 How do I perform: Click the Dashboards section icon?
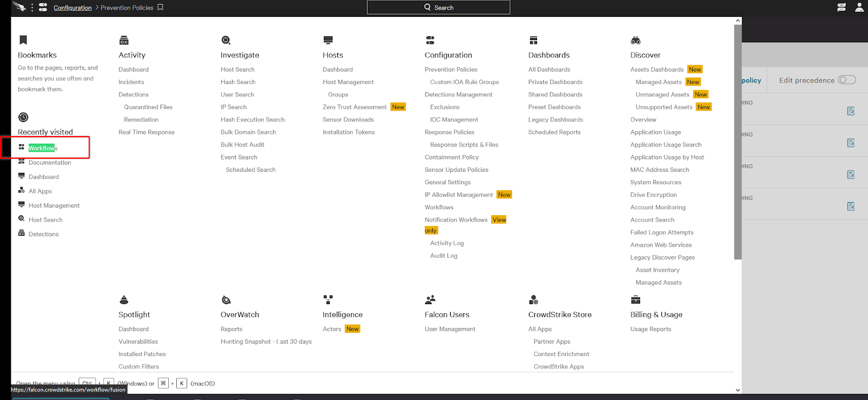(533, 40)
